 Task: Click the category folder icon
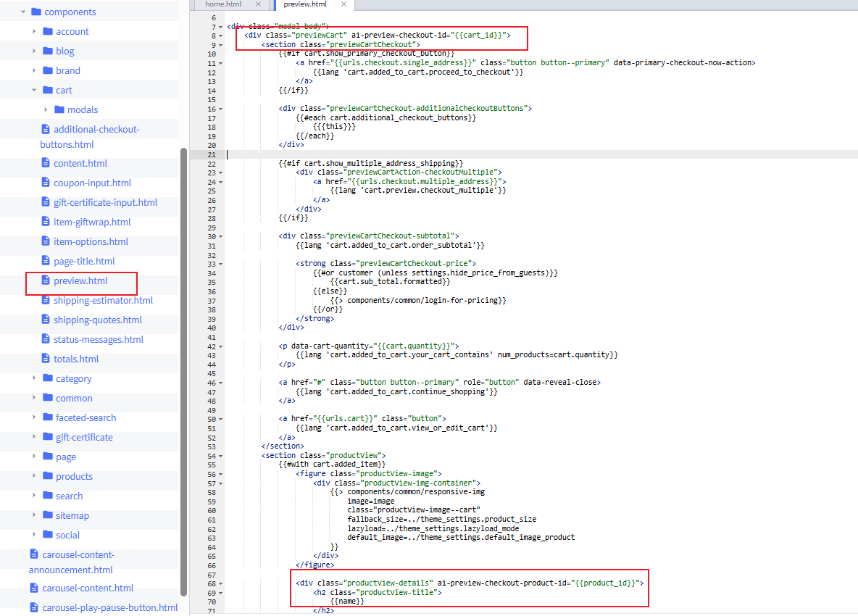(x=48, y=378)
